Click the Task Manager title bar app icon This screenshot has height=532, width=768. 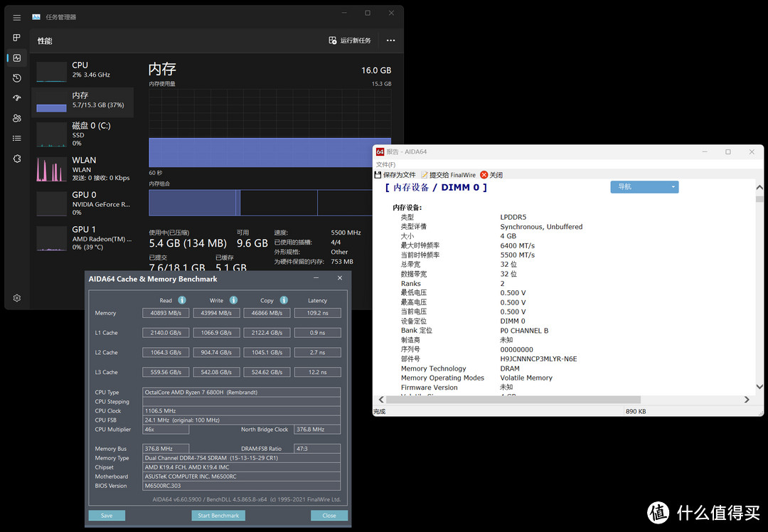(x=36, y=17)
